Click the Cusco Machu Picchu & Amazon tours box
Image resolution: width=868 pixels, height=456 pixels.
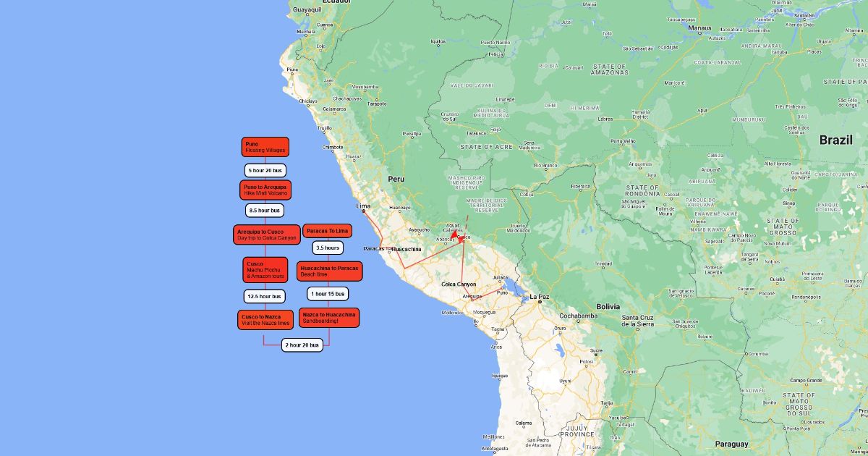[x=265, y=270]
